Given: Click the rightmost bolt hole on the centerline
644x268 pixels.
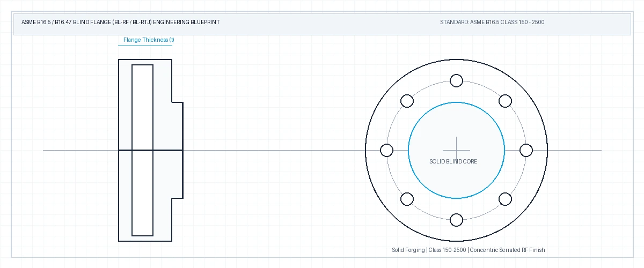Looking at the screenshot, I should click(526, 150).
